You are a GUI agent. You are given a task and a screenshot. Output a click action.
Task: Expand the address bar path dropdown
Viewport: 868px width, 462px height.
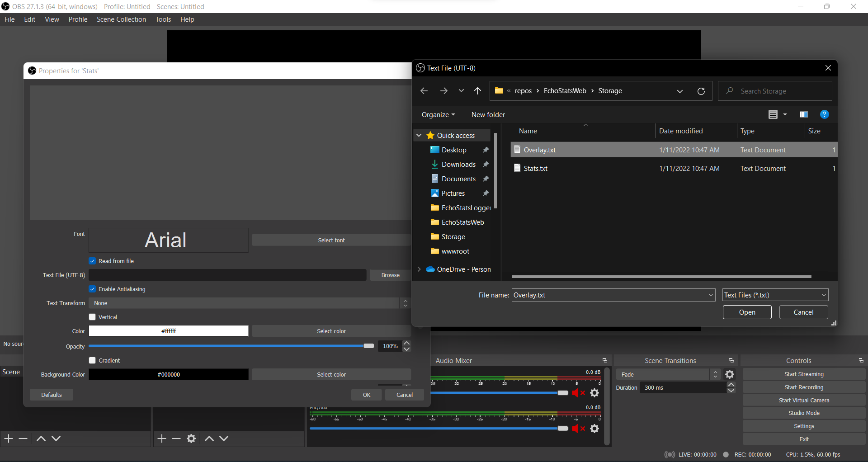tap(680, 91)
